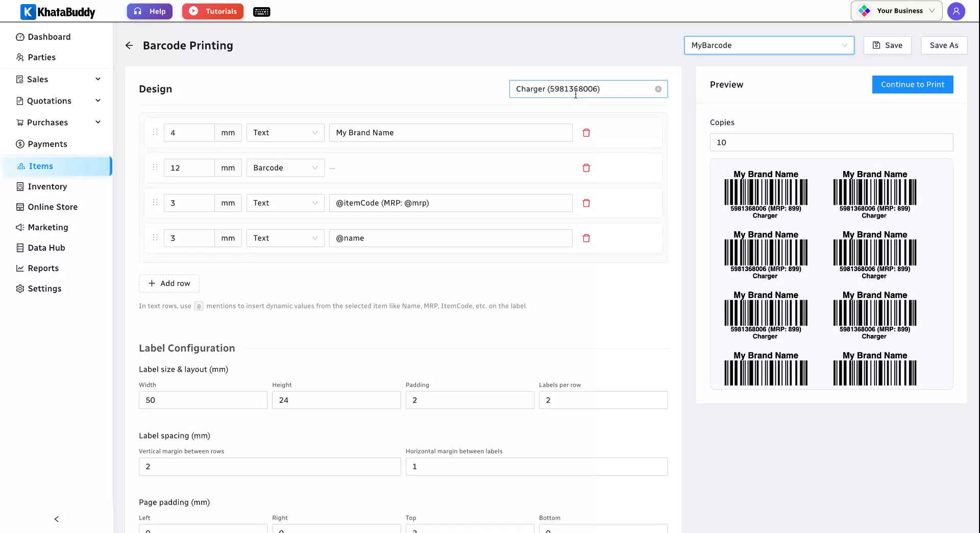Click the Help button
The width and height of the screenshot is (980, 533).
pyautogui.click(x=150, y=11)
